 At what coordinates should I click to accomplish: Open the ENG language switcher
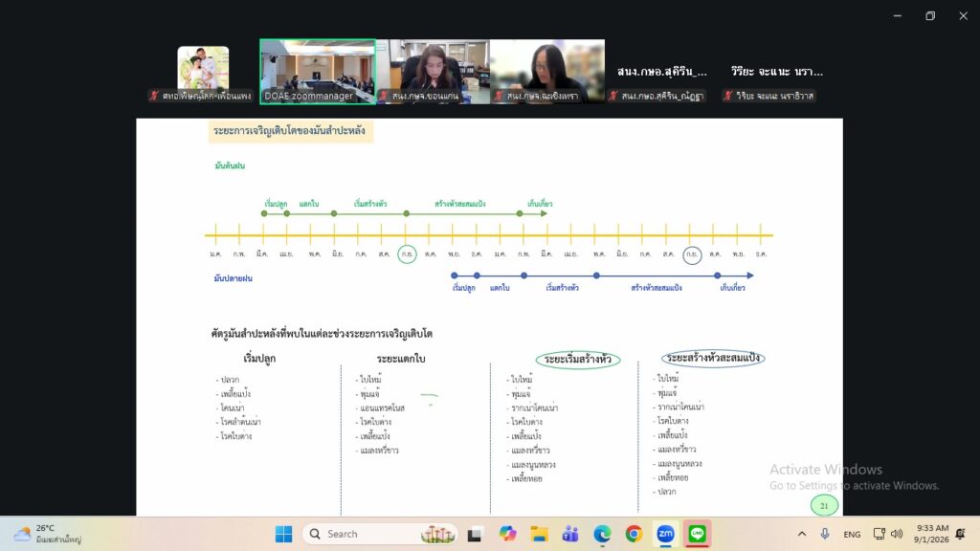coord(852,534)
